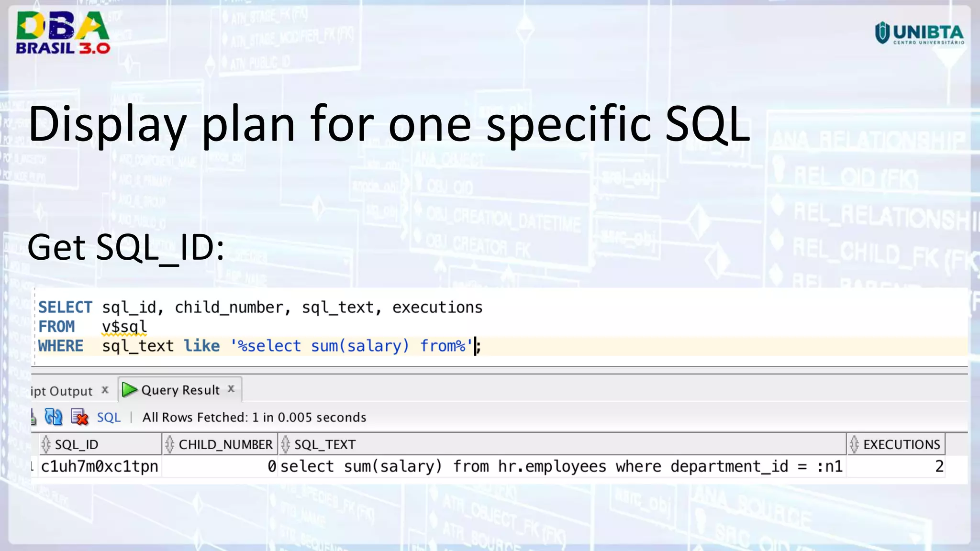Click the Delete selected row icon
980x551 pixels.
[x=79, y=417]
